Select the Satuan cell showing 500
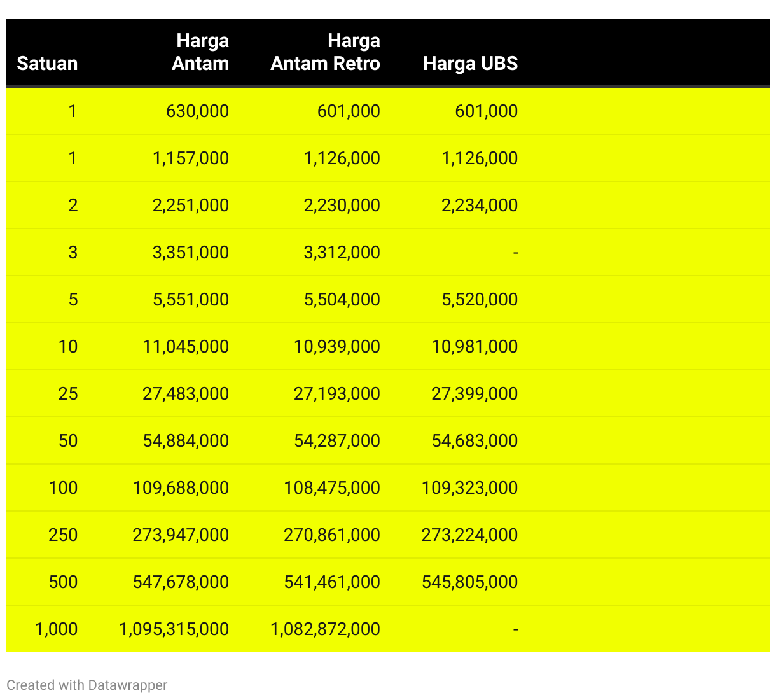This screenshot has width=776, height=700. click(x=63, y=582)
